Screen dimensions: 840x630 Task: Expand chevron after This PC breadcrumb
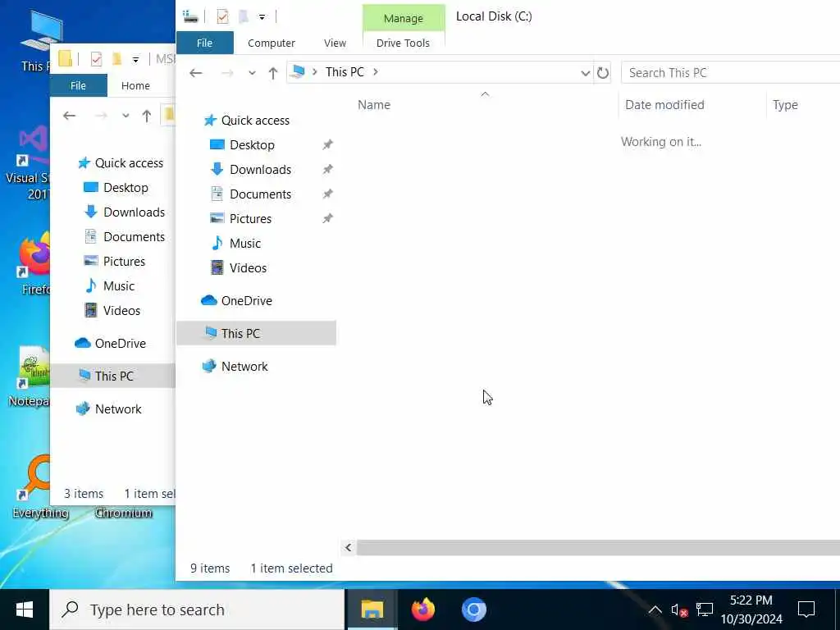pos(376,72)
